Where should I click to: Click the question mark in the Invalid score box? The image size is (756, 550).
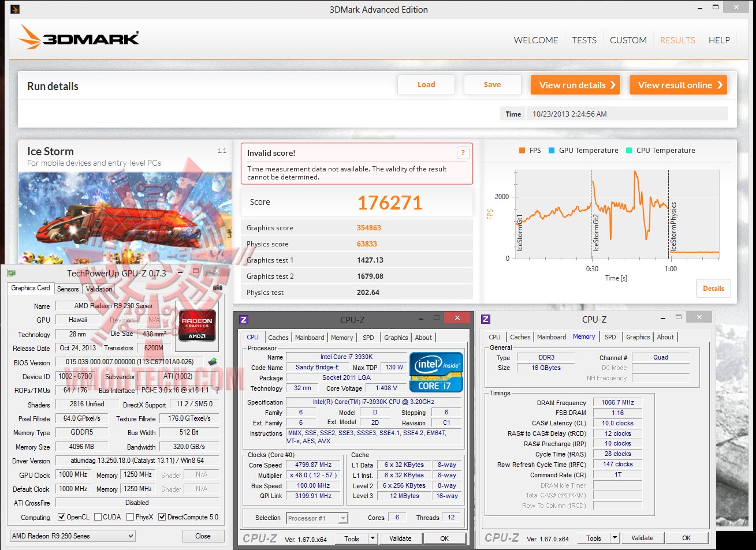(463, 152)
